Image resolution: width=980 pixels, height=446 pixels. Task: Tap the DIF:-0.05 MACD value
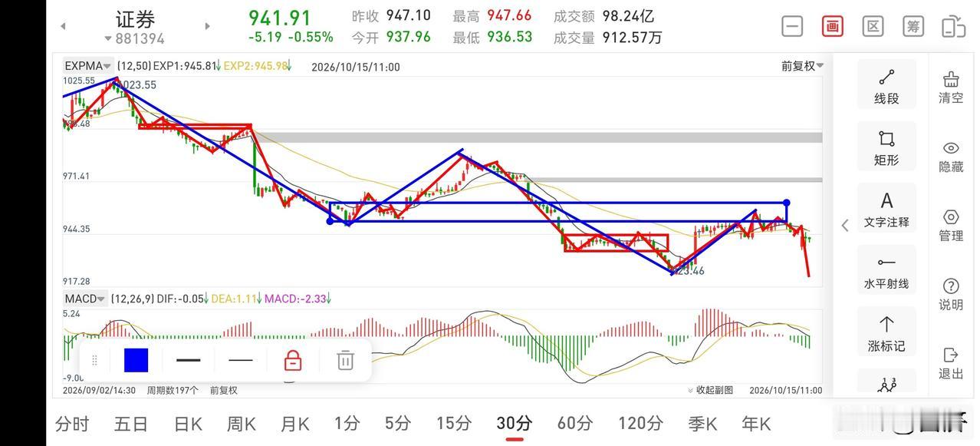pos(180,299)
